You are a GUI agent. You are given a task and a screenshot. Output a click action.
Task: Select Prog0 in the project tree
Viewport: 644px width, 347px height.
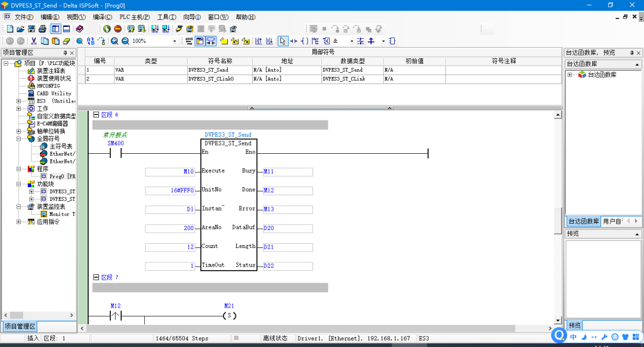(x=63, y=176)
